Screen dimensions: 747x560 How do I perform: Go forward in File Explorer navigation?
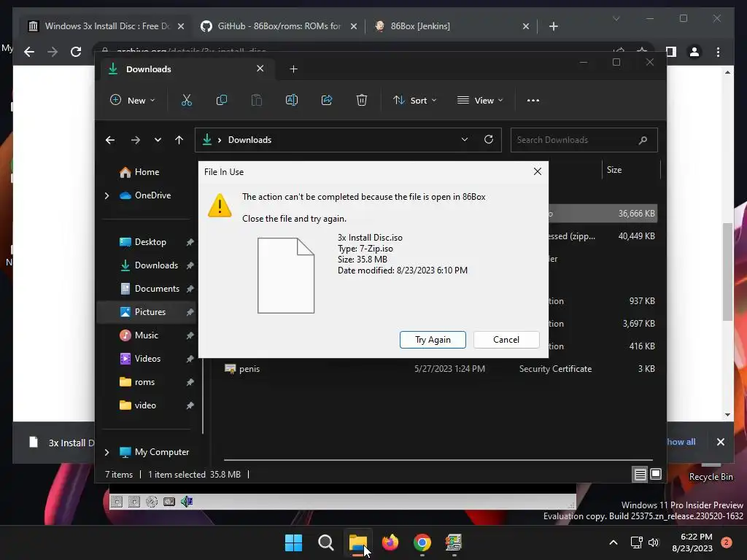click(x=135, y=140)
